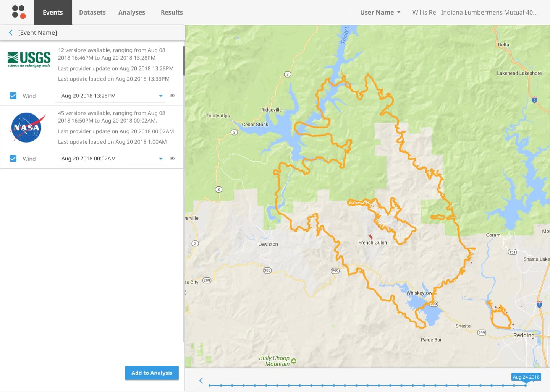550x392 pixels.
Task: Toggle the USGS Wind checkbox
Action: click(13, 96)
